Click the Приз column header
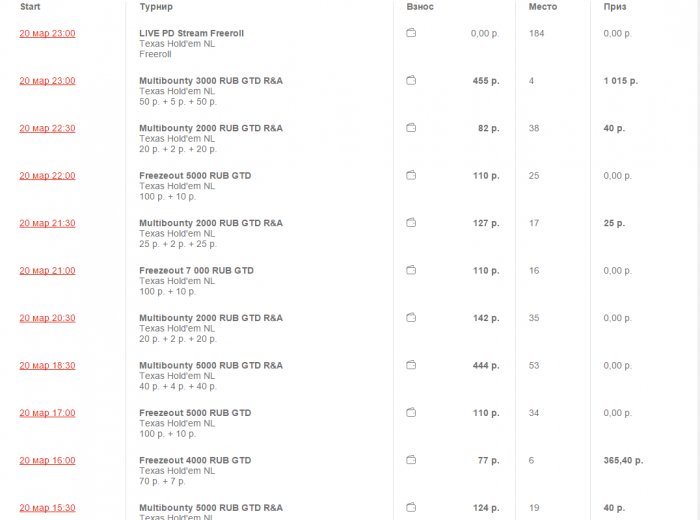Screen dimensions: 700x520 click(x=615, y=7)
